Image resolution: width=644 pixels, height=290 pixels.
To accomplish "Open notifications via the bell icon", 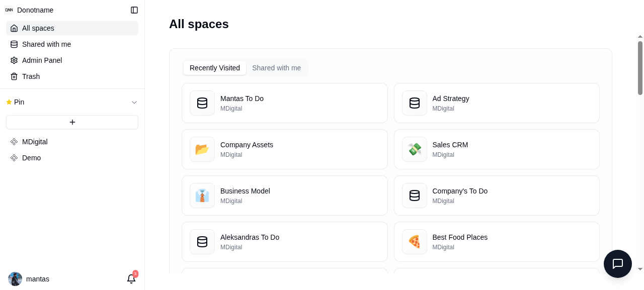I will [x=131, y=279].
